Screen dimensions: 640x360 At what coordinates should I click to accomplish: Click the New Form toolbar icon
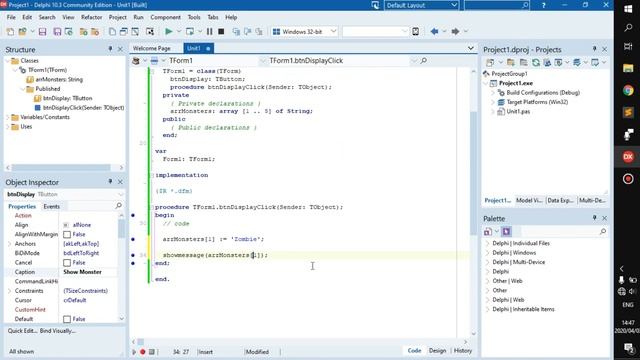pos(150,31)
